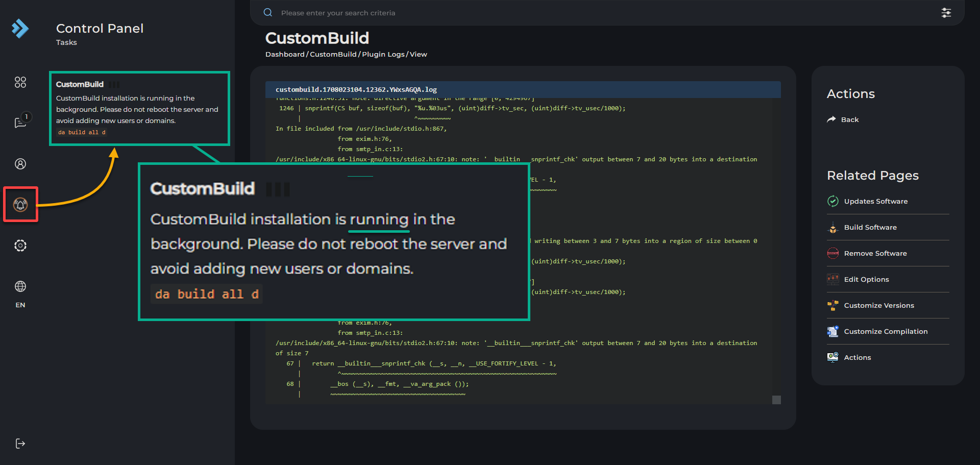
Task: Open the tasks notification bell icon
Action: (x=20, y=205)
